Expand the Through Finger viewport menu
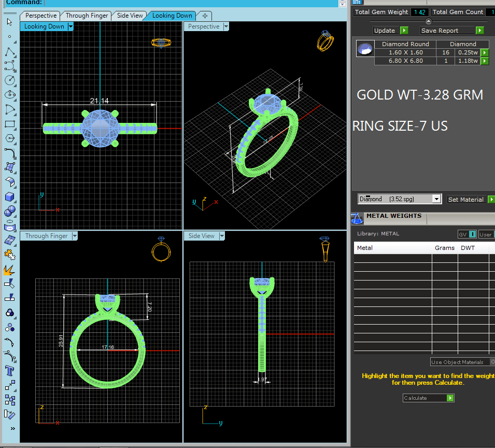This screenshot has width=495, height=448. [75, 236]
